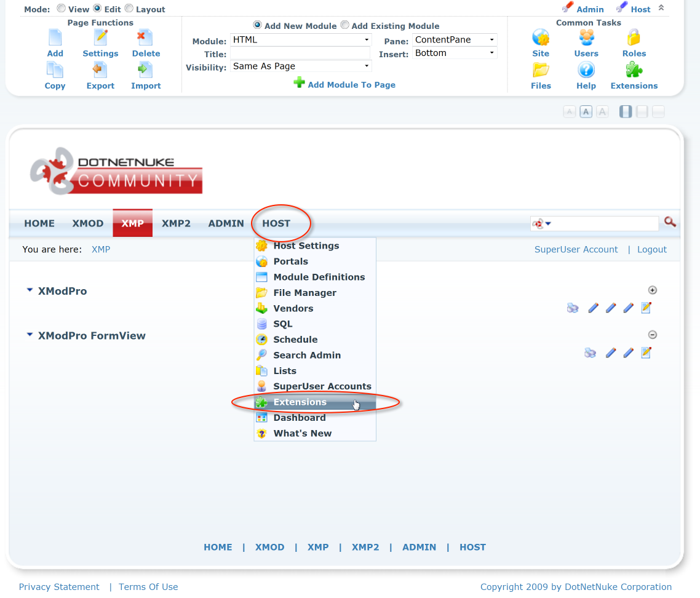The height and width of the screenshot is (598, 700).
Task: Click the Import page icon
Action: [x=145, y=70]
